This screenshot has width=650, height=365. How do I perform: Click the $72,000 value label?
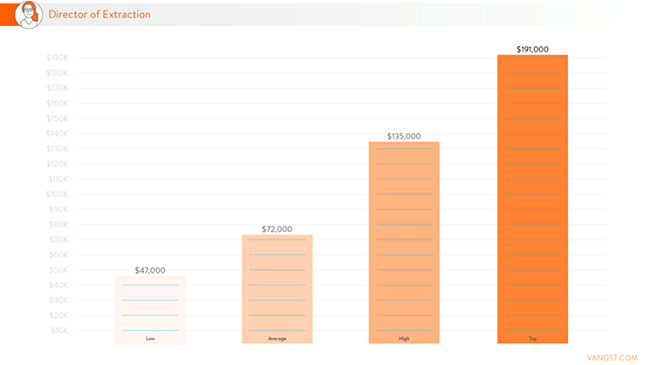(x=277, y=229)
